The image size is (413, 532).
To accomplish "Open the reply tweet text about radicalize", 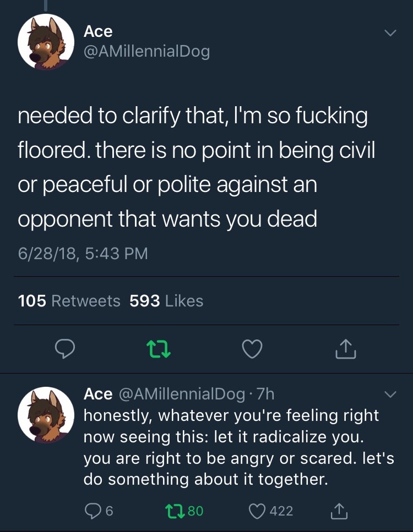I will (231, 447).
